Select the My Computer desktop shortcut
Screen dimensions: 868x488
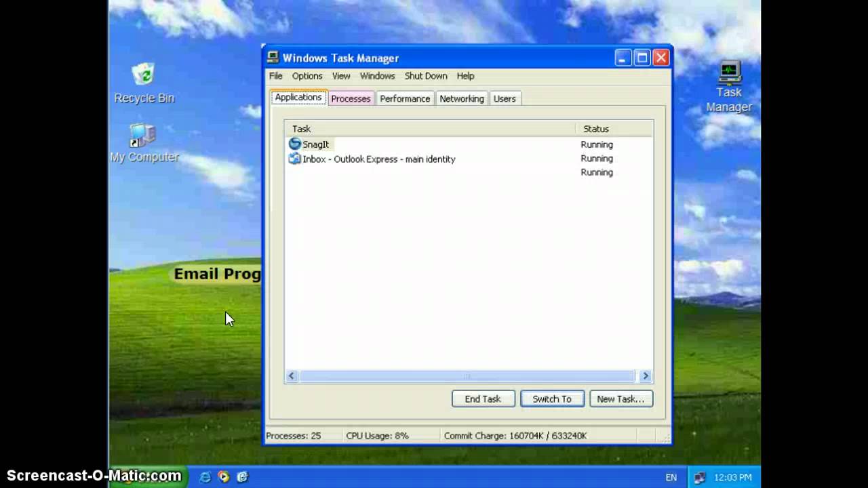144,143
